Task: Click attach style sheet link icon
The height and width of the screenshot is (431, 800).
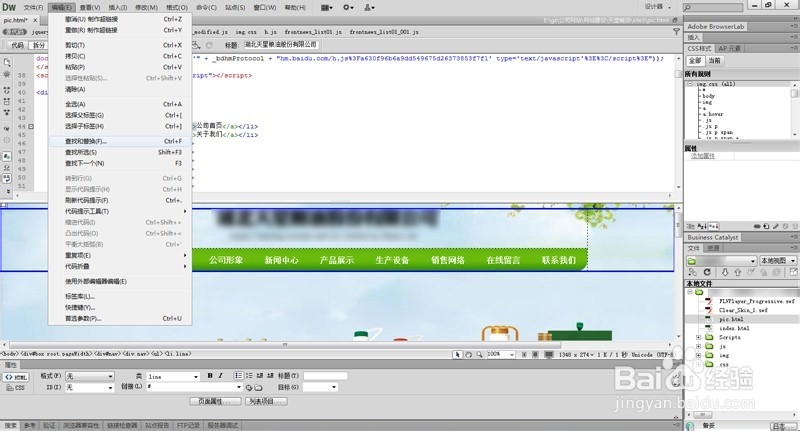Action: 757,226
